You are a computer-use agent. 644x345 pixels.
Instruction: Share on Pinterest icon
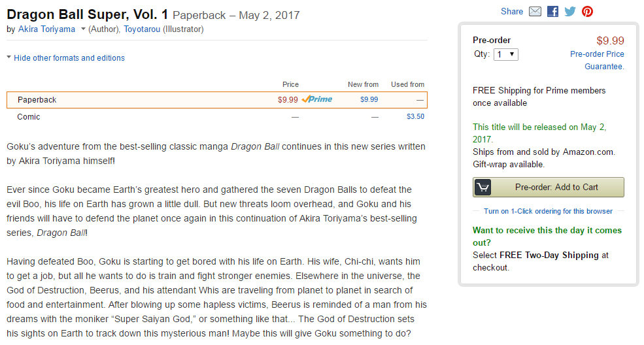point(587,12)
